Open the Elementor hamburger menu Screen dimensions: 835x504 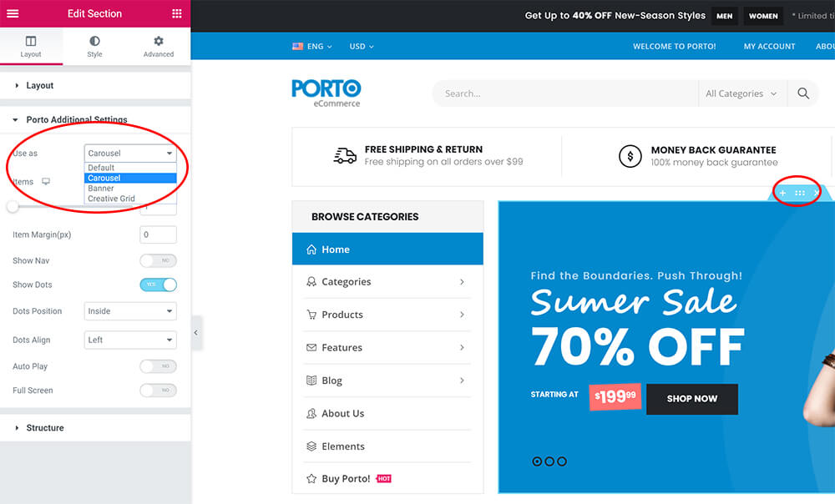(x=13, y=13)
